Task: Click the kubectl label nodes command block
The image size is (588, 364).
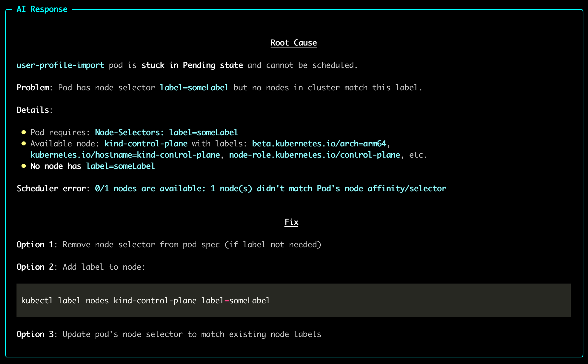Action: pyautogui.click(x=293, y=300)
